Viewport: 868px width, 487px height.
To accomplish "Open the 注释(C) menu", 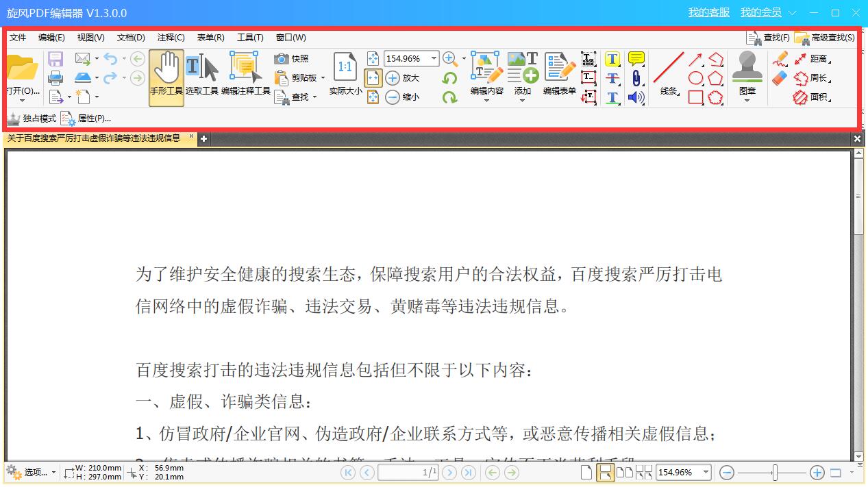I will point(170,38).
